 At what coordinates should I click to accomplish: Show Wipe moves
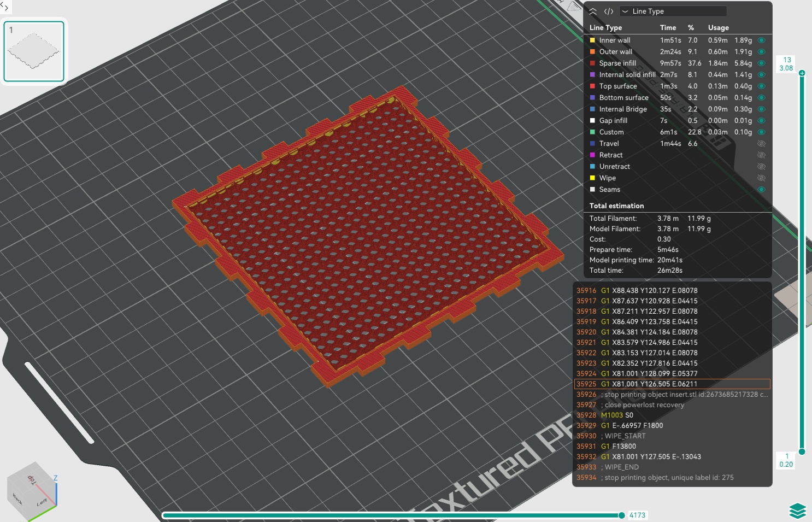coord(761,178)
